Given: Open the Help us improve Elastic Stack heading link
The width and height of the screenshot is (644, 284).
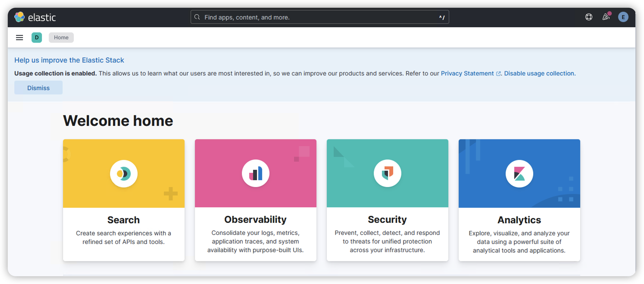Looking at the screenshot, I should click(69, 60).
